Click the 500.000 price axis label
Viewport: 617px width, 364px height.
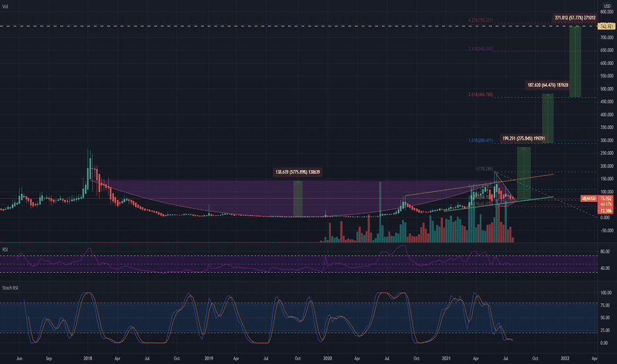[x=607, y=89]
